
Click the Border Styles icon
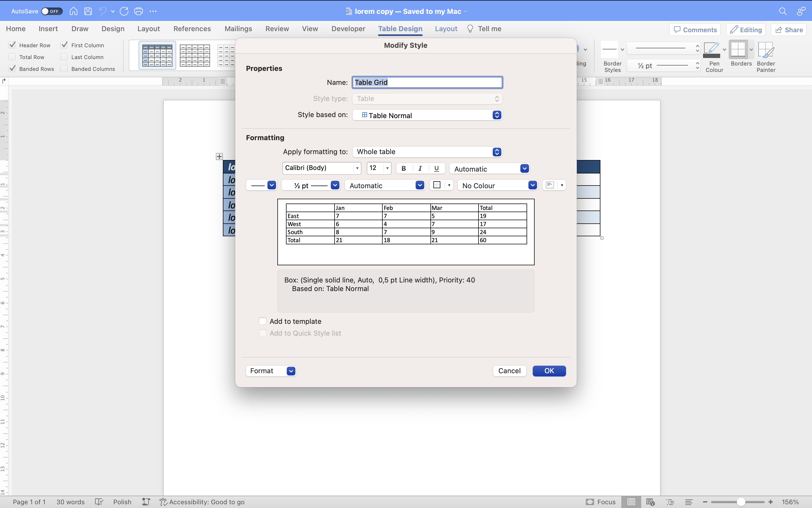click(609, 49)
